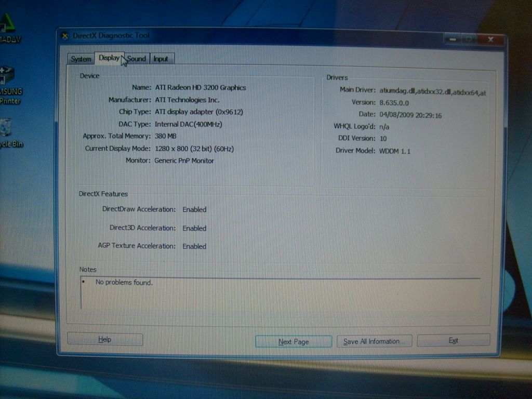Click the 'DirectX Features' group label
This screenshot has height=399, width=532.
103,194
